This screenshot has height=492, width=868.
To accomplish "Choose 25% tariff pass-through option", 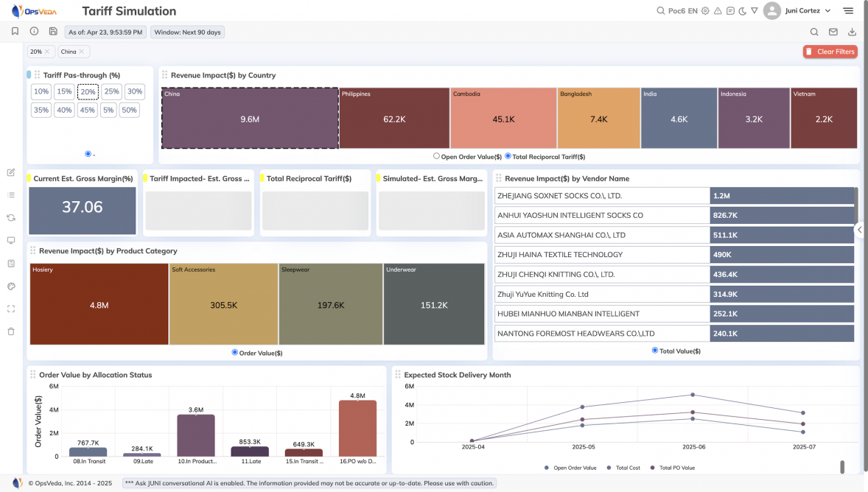I will [x=111, y=92].
